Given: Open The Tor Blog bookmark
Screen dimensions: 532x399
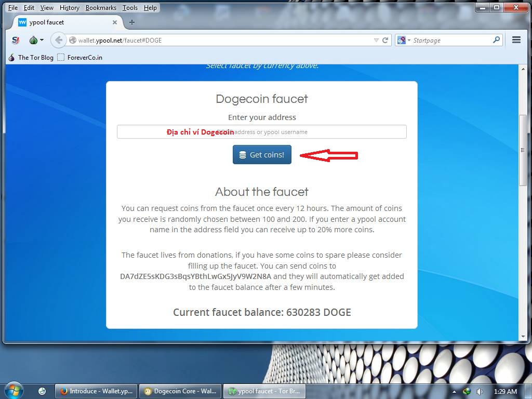Looking at the screenshot, I should (x=31, y=57).
